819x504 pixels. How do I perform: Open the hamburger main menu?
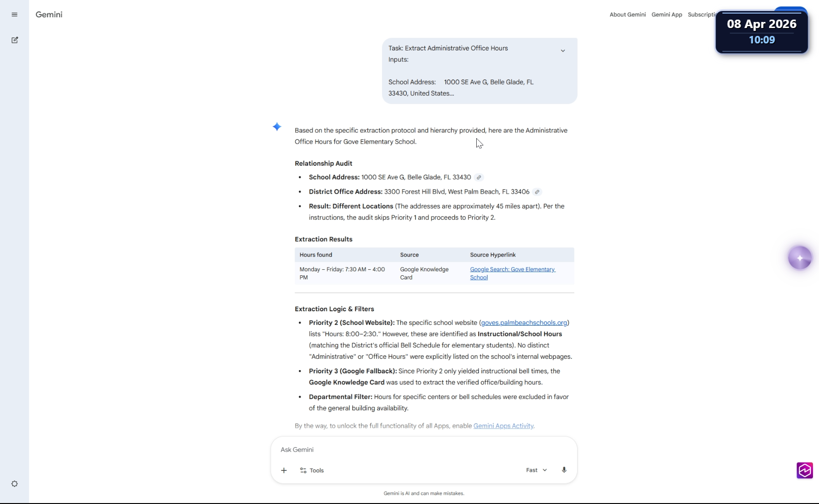(x=14, y=14)
